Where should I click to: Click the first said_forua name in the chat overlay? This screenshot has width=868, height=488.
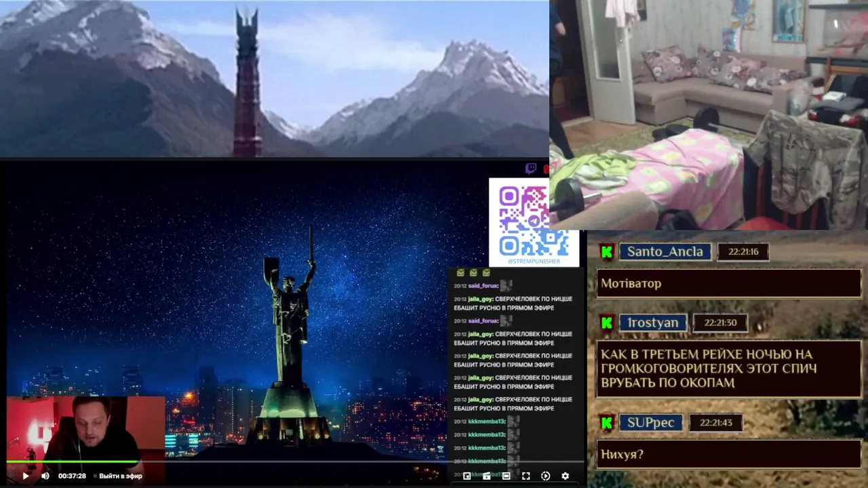[483, 286]
